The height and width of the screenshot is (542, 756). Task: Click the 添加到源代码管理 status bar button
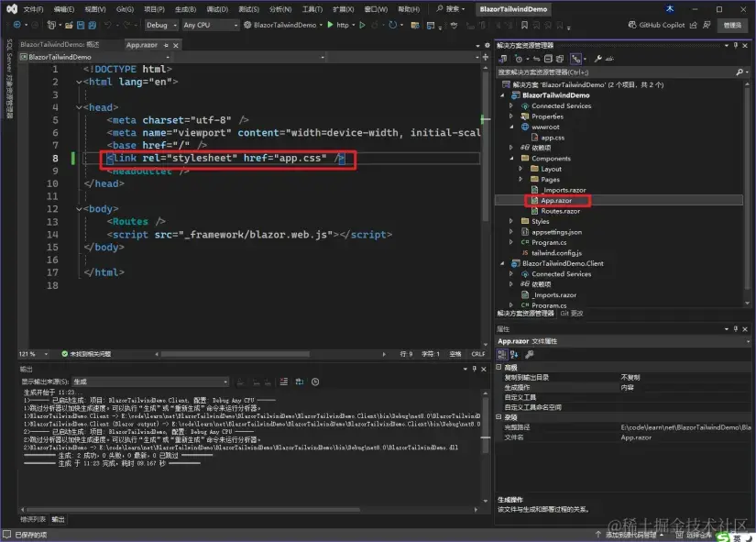point(630,535)
